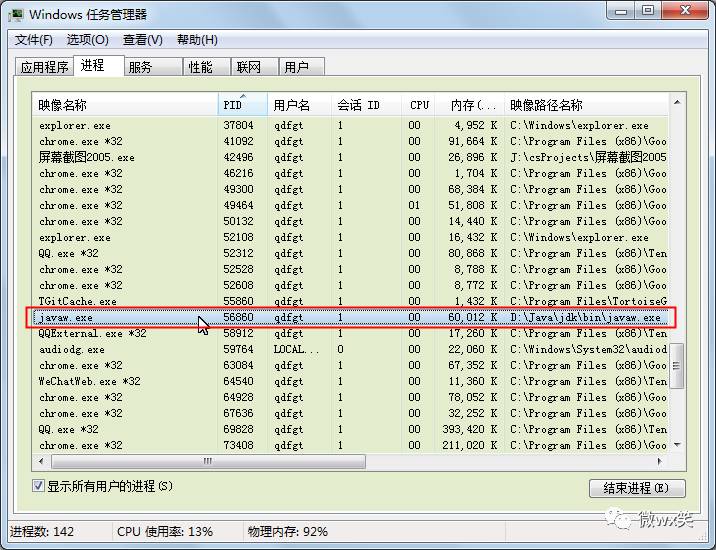Select chrome.exe with PID 50132

coord(350,221)
